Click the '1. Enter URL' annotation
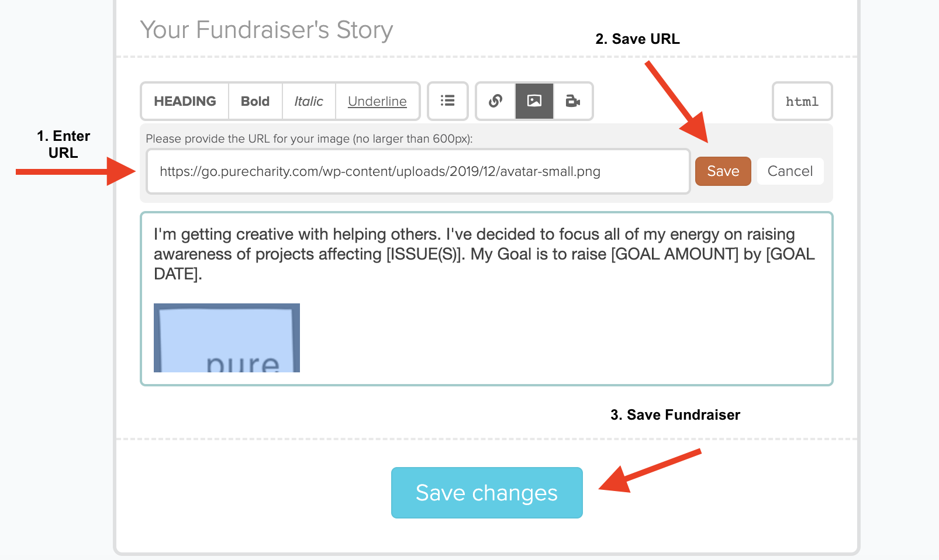Screen dimensions: 939x560 click(x=63, y=144)
